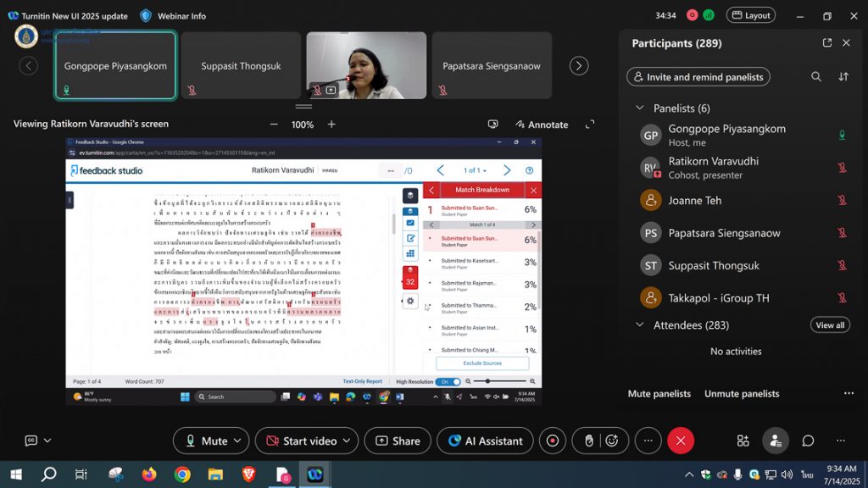This screenshot has height=488, width=868.
Task: Collapse the Panelists group
Action: [639, 108]
